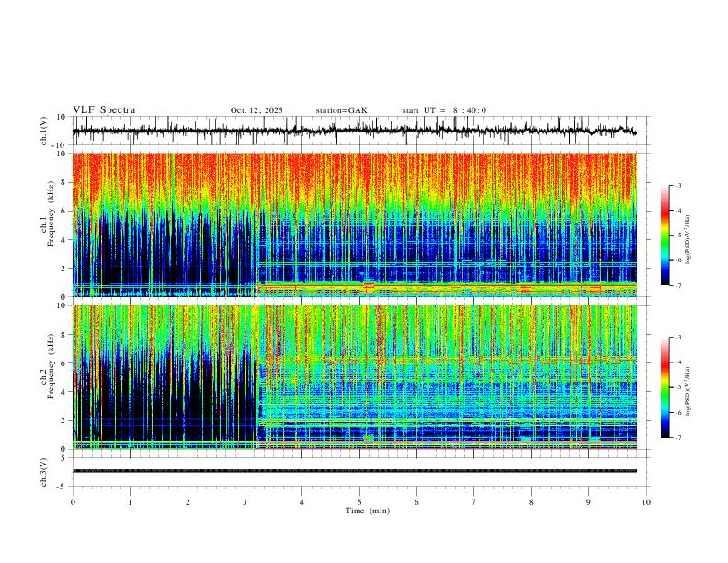Click the ch.2 spectrogram panel

coord(355,377)
